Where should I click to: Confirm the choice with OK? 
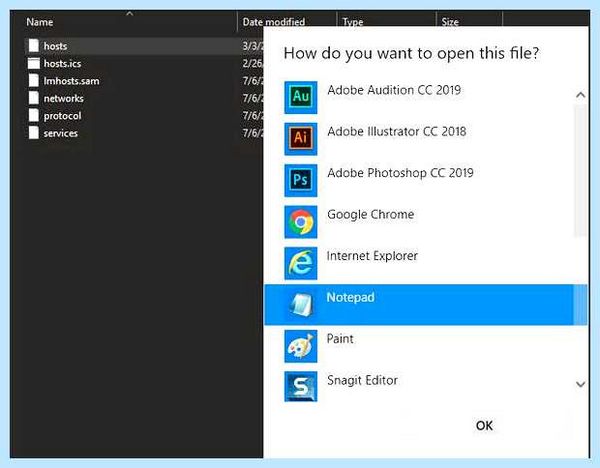click(484, 426)
